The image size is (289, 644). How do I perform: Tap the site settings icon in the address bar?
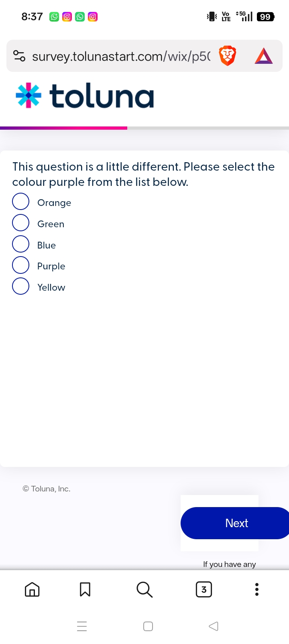point(19,56)
